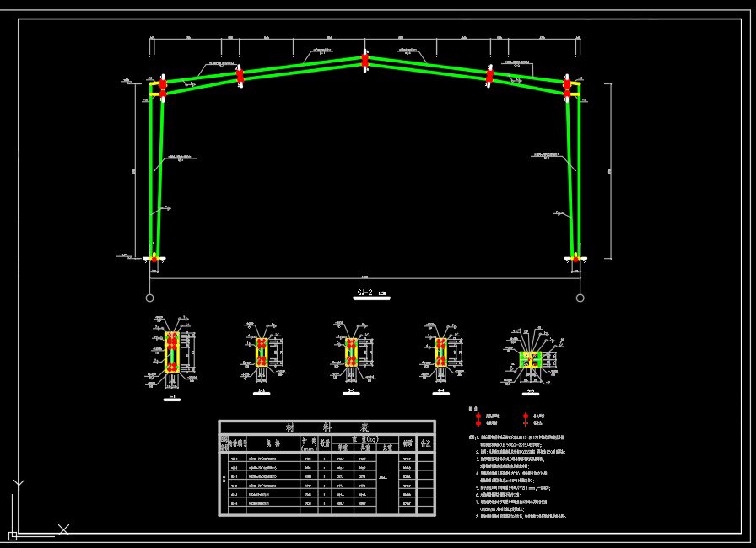Click the tallest end-plate section detail 1-1
Image resolution: width=756 pixels, height=548 pixels.
[x=172, y=352]
